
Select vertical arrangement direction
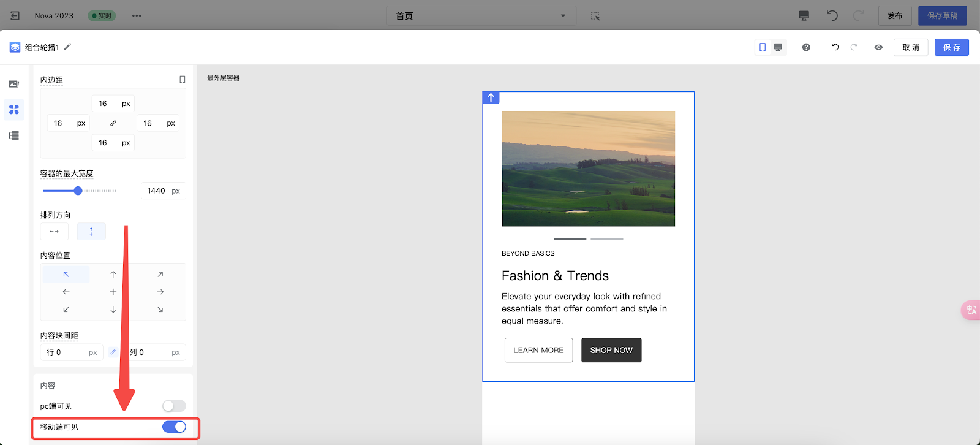point(91,231)
